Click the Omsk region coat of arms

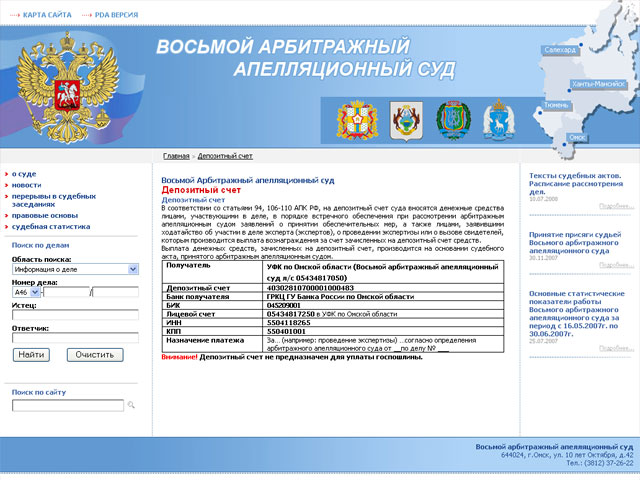coord(357,120)
